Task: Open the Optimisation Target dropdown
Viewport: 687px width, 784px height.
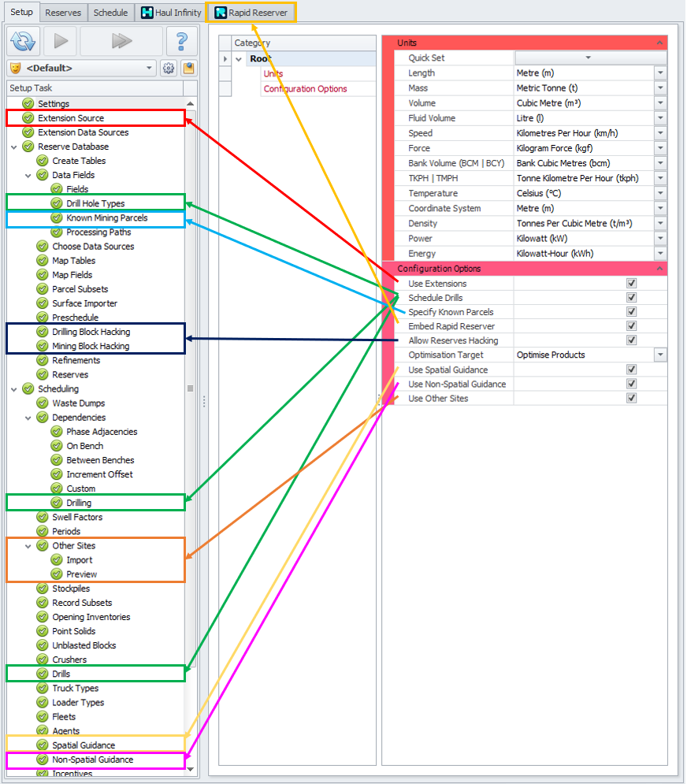Action: [660, 355]
